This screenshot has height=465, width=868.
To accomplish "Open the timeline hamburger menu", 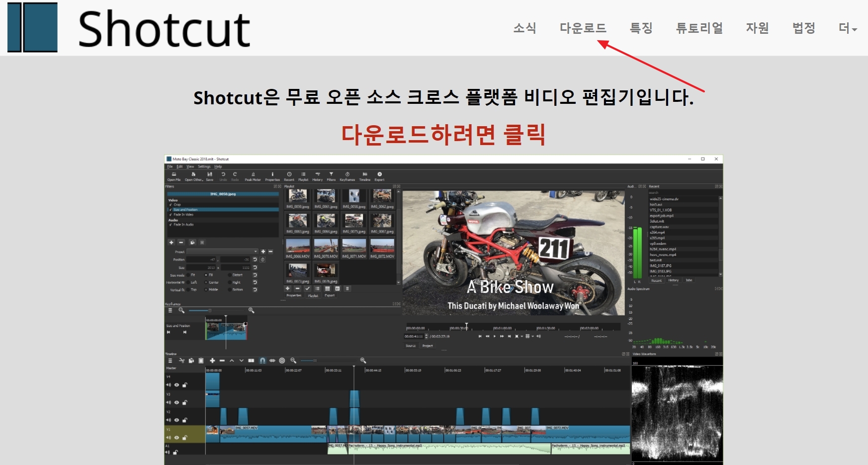I will tap(170, 361).
